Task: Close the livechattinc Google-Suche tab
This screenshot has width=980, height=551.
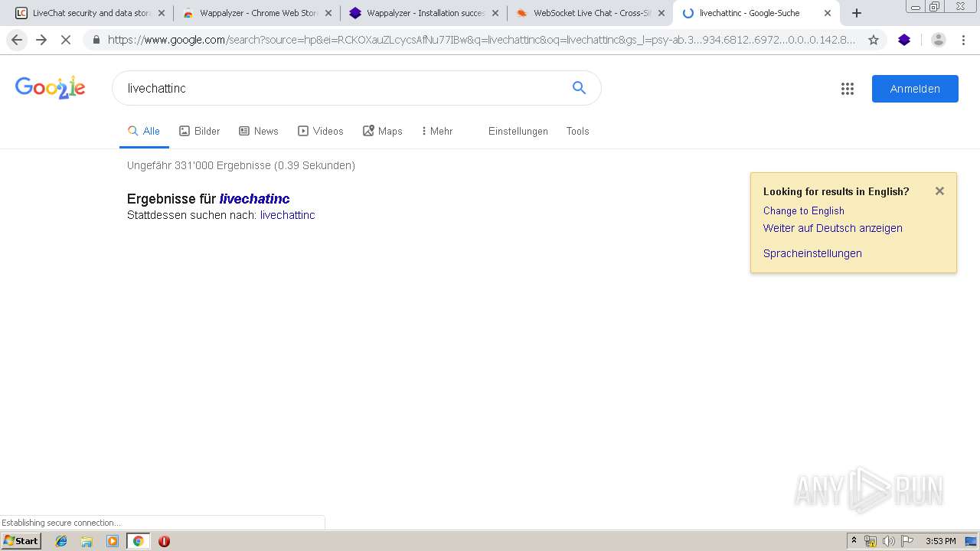Action: tap(828, 13)
